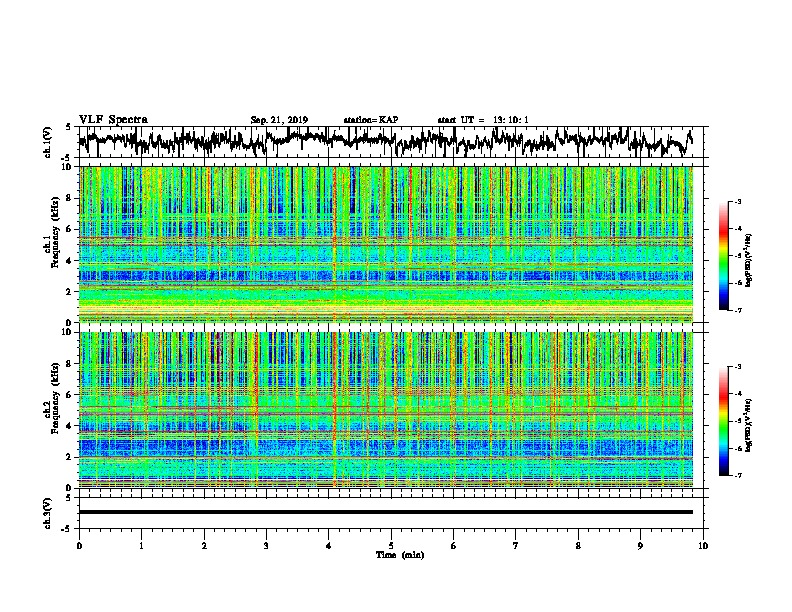Click time axis tick label "8"
The height and width of the screenshot is (612, 792).
tap(578, 546)
